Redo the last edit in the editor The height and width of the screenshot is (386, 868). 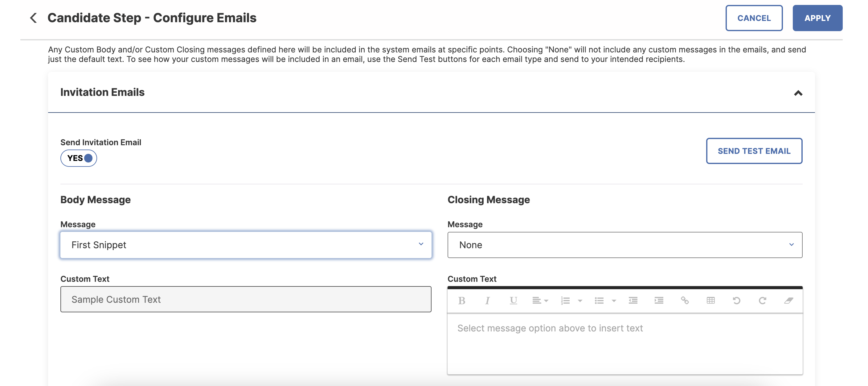762,300
